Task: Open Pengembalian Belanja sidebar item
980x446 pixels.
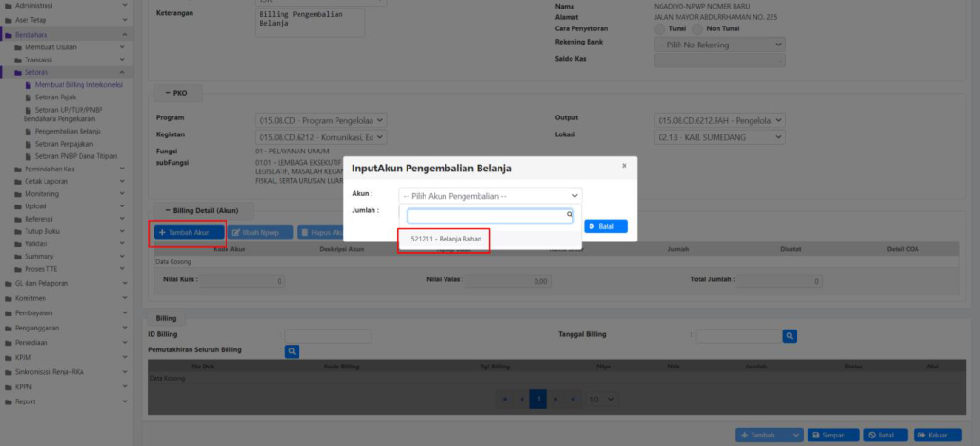Action: [x=66, y=132]
